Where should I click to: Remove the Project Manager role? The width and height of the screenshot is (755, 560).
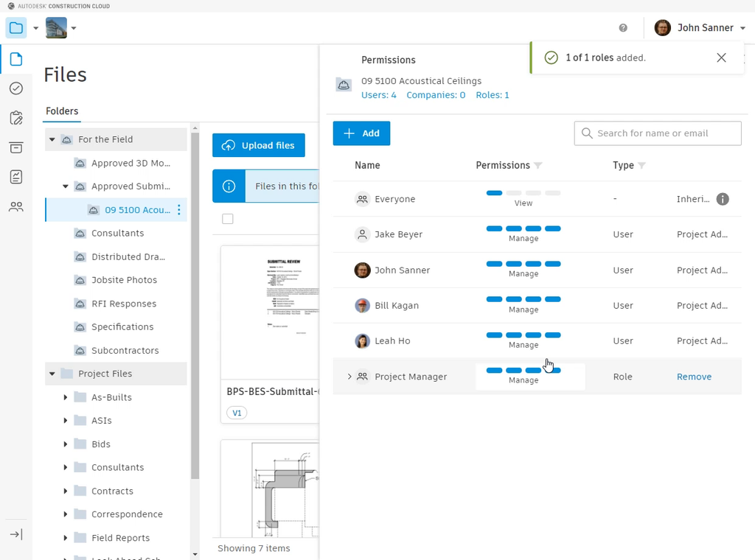[694, 377]
